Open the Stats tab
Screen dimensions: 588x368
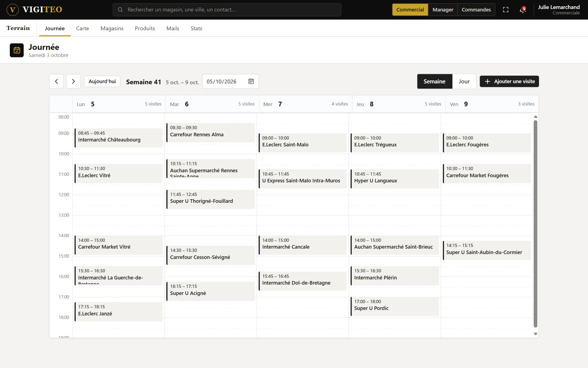(196, 28)
